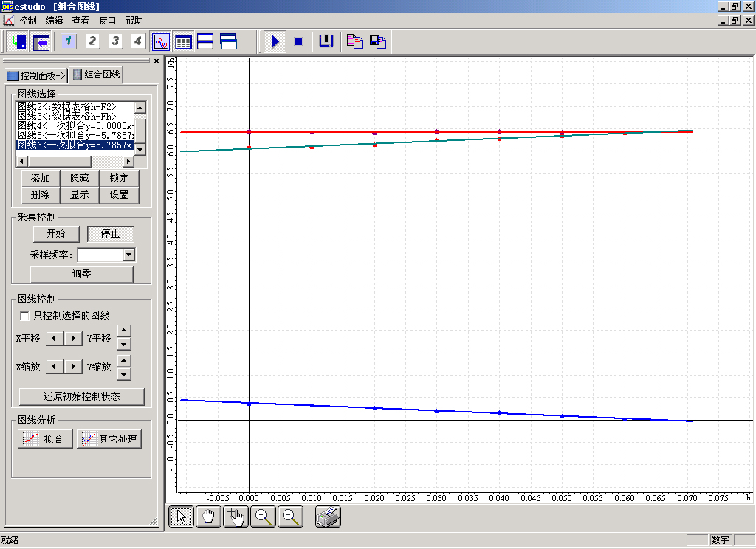Screen dimensions: 756x549
Task: Click the 隐藏 button
Action: (80, 178)
